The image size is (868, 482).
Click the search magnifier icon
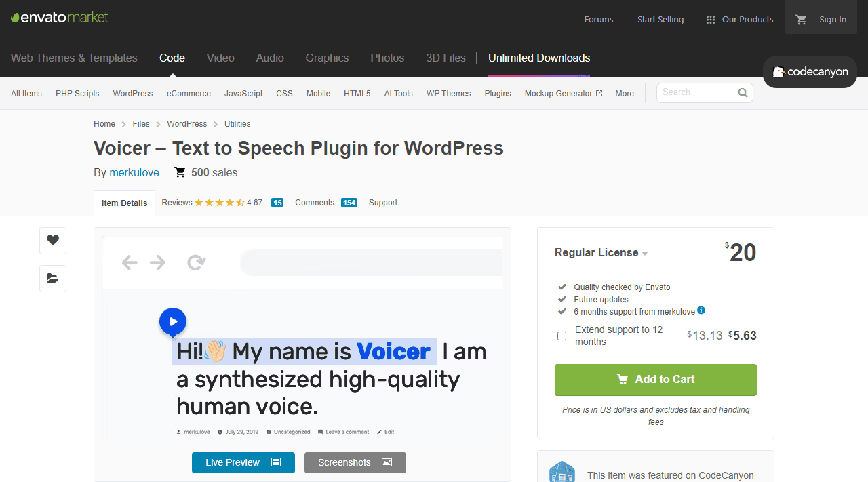(743, 93)
